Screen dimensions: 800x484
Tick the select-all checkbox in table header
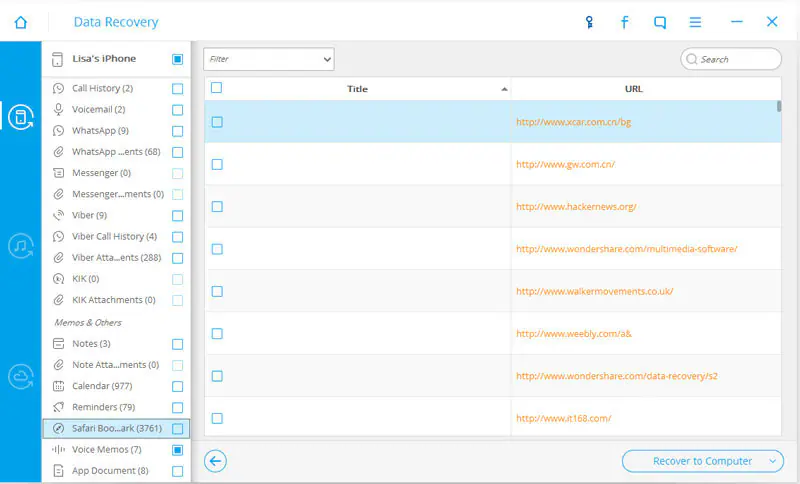click(216, 88)
